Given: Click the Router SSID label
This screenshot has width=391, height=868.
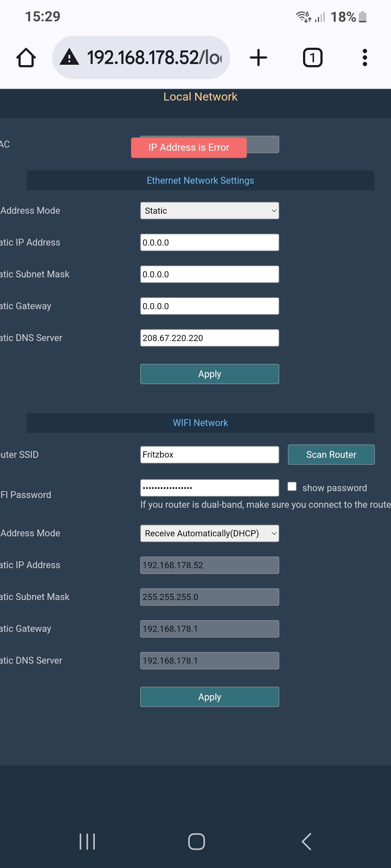Looking at the screenshot, I should (19, 455).
